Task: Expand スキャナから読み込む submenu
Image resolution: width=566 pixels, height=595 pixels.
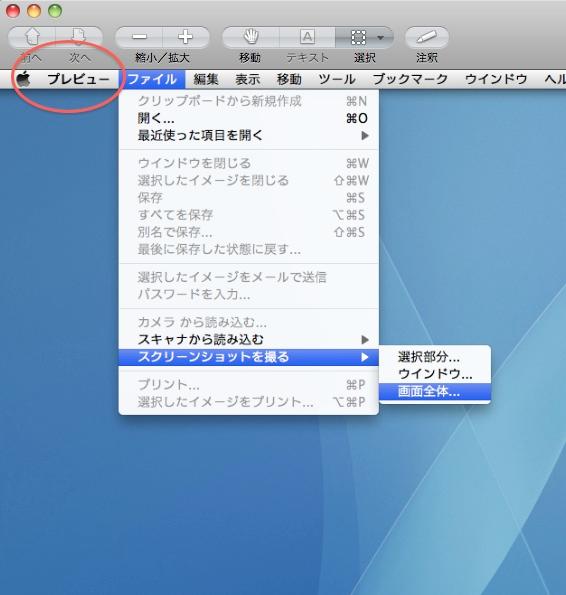Action: [x=249, y=339]
